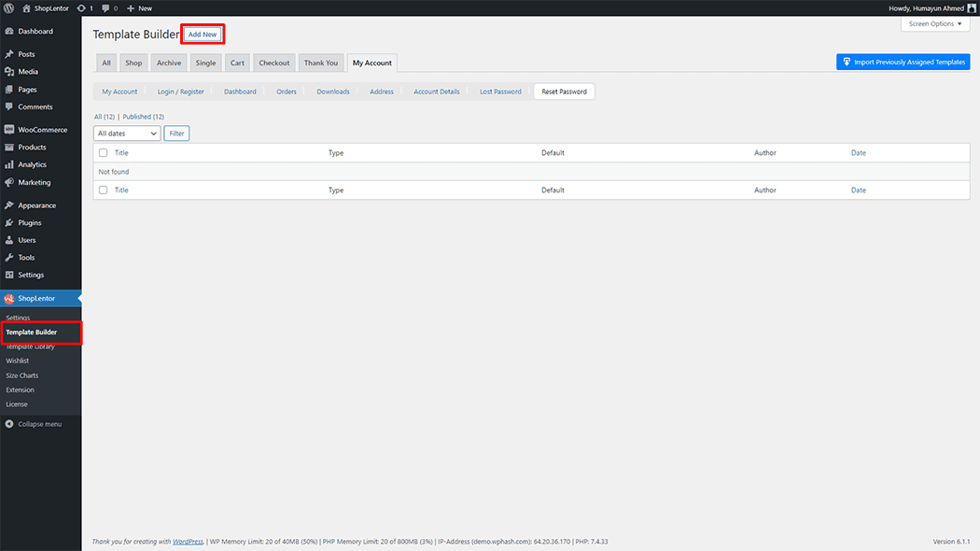Sort by Date in the table header
980x551 pixels.
pyautogui.click(x=858, y=152)
